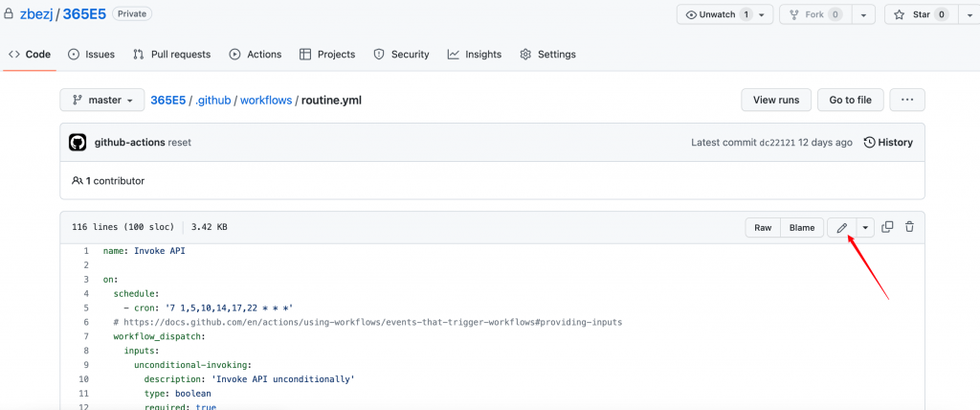Open edit options dropdown arrow beside pencil
This screenshot has height=410, width=980.
click(865, 227)
